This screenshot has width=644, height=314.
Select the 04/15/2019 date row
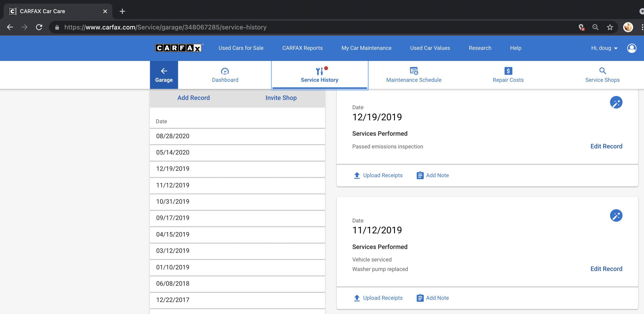tap(237, 234)
